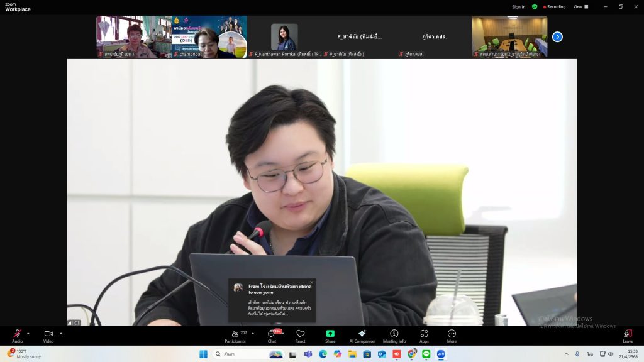
Task: Open the weather widget showing 100°F
Action: click(x=25, y=354)
